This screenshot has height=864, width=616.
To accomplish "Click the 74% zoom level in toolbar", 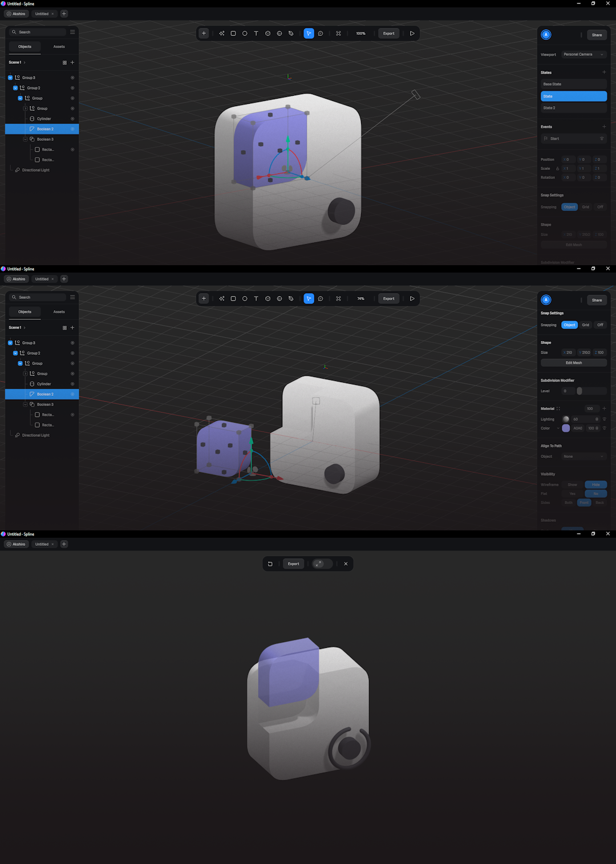I will [x=360, y=299].
